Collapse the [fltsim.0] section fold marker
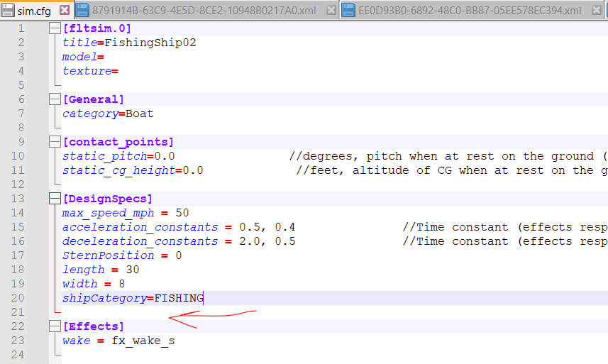The width and height of the screenshot is (608, 364). click(x=54, y=28)
